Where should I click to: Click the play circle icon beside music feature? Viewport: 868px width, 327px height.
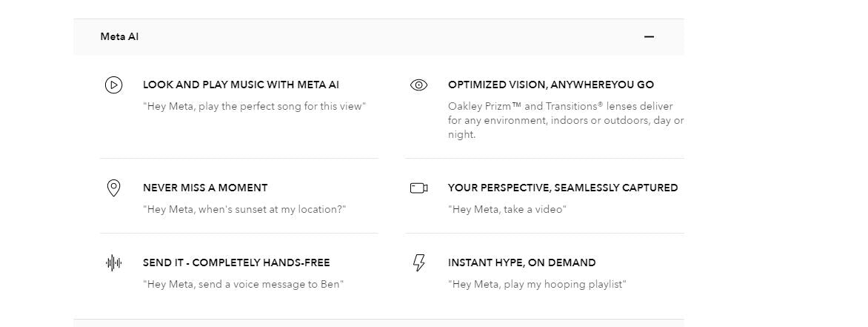pos(113,85)
